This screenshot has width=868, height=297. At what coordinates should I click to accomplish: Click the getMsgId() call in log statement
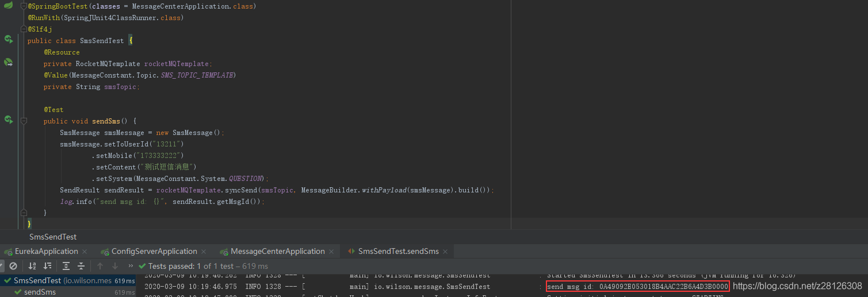coord(238,202)
